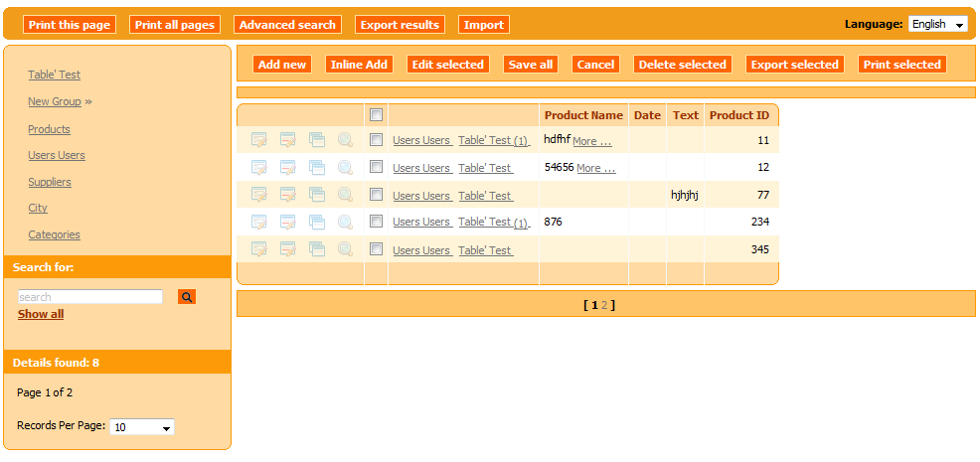Expand the New Group menu
This screenshot has width=980, height=462.
click(x=60, y=101)
